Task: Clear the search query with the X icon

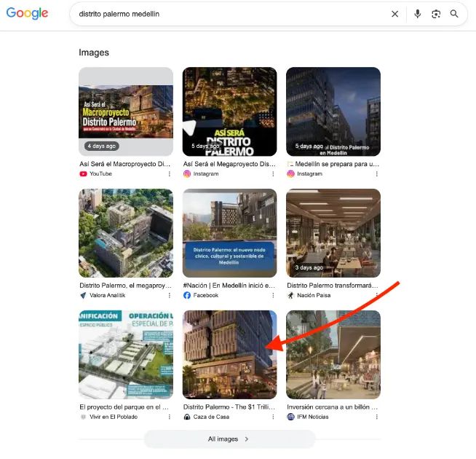Action: pos(394,14)
